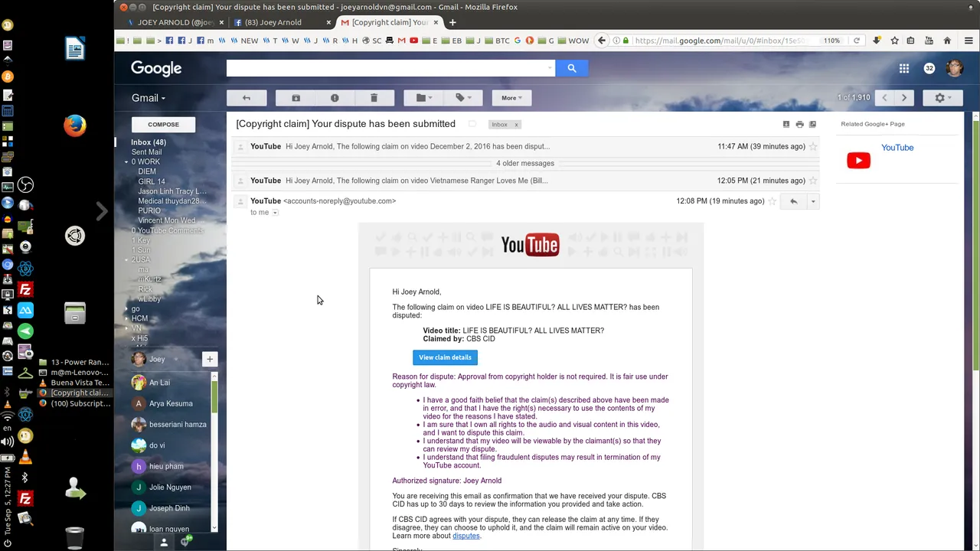Open YouTube related Google+ page link

897,148
